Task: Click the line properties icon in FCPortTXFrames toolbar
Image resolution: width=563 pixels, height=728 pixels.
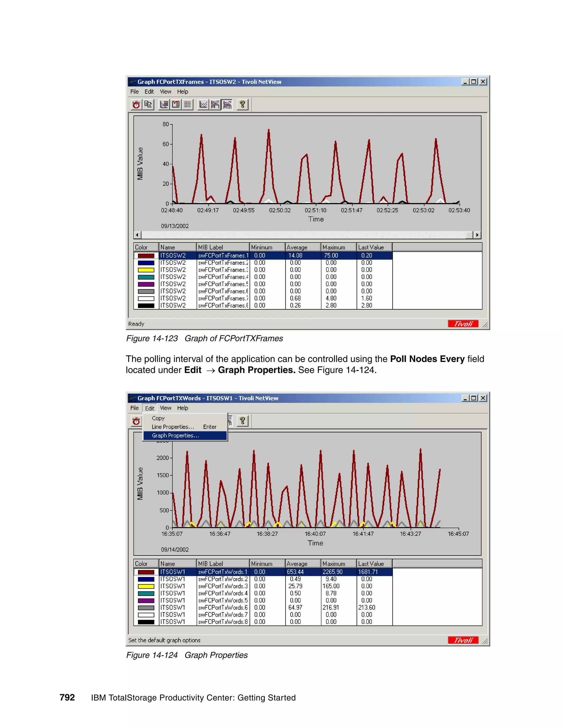Action: pyautogui.click(x=176, y=105)
